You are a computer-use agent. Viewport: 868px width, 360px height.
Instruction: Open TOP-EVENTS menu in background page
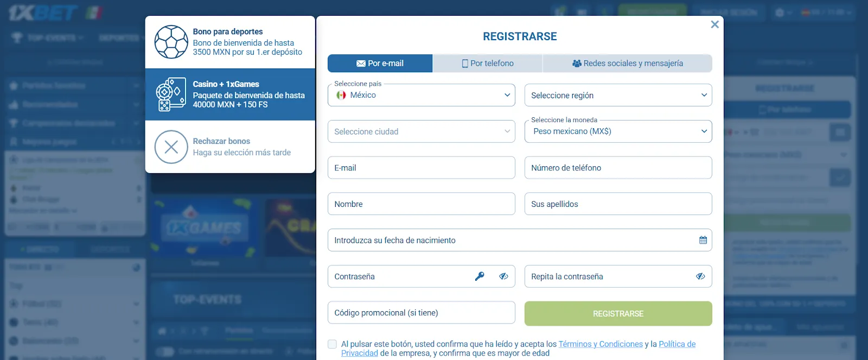click(48, 37)
